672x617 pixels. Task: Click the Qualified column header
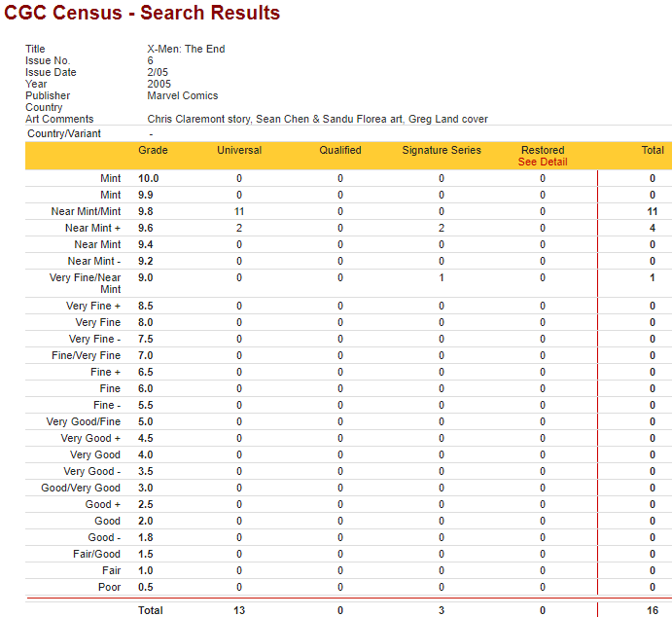point(340,151)
